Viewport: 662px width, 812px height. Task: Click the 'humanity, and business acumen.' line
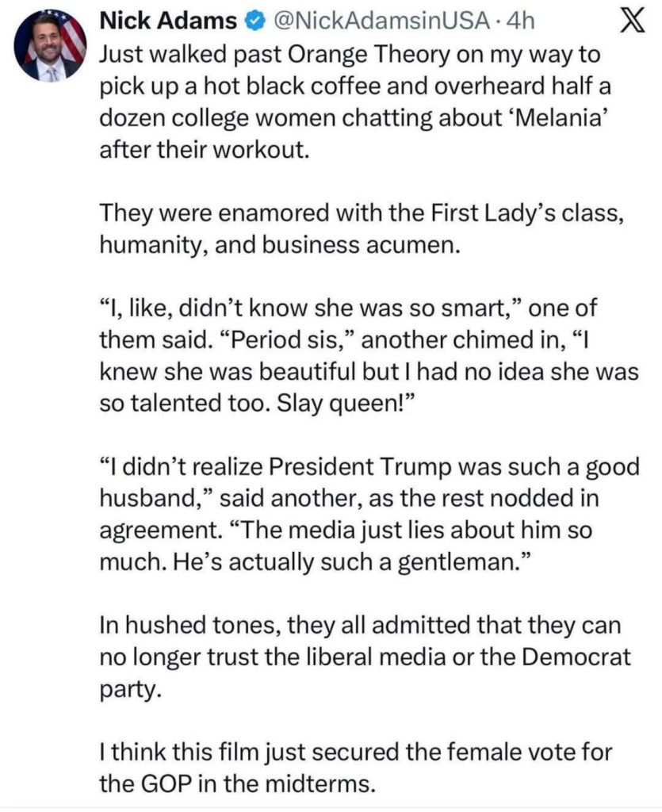point(280,246)
